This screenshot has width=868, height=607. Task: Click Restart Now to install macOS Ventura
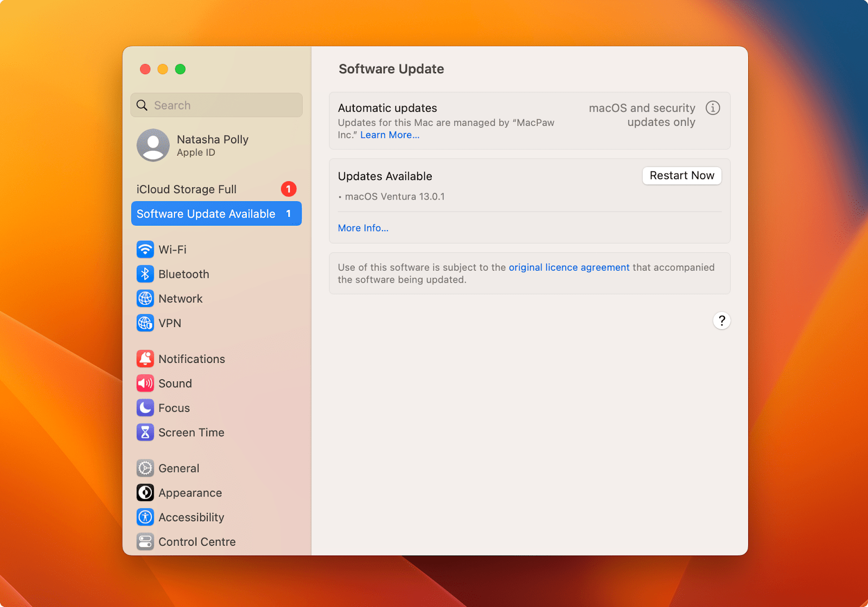point(681,175)
